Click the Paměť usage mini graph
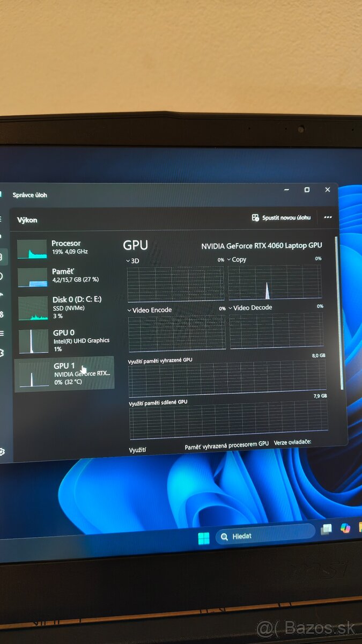Viewport: 362px width, 644px height. click(x=33, y=277)
